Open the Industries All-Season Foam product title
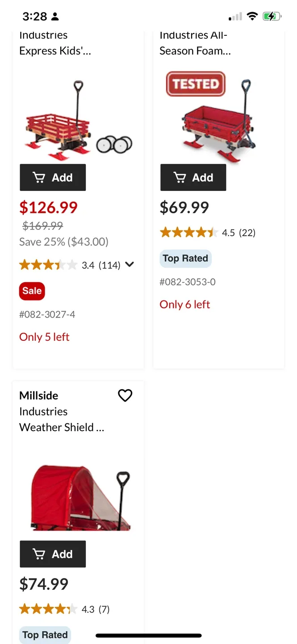Screen dimensions: 297x644 tap(195, 43)
